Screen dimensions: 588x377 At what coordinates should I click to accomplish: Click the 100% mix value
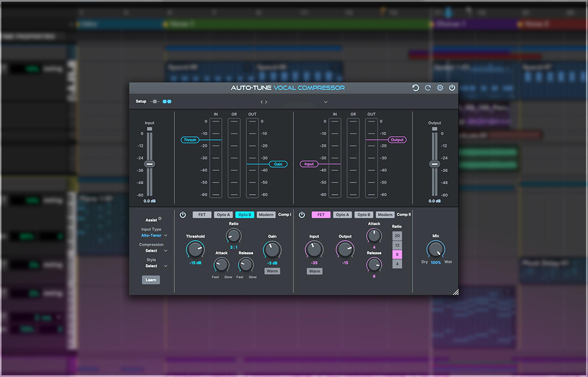pos(435,263)
